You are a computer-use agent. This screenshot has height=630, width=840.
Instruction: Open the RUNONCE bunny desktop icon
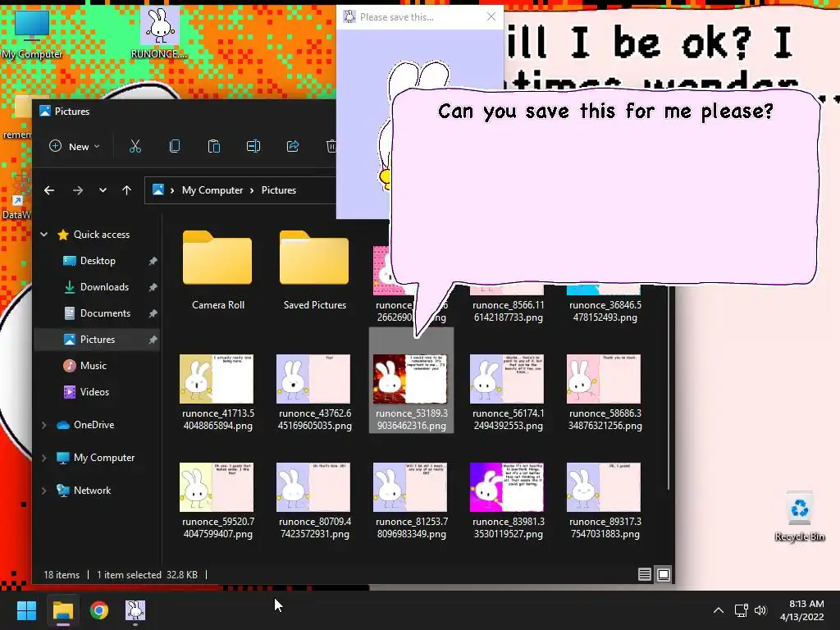point(159,33)
